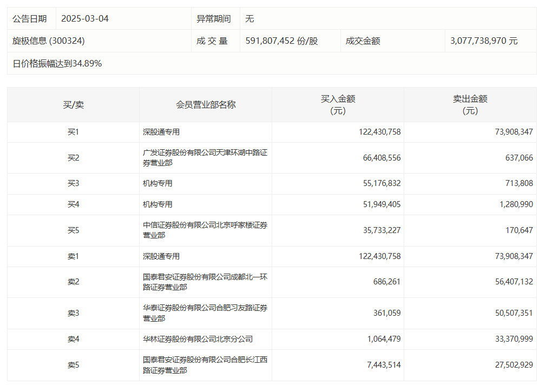Click buy amount 122,430,758 in 买1 row
The height and width of the screenshot is (392, 546).
[380, 132]
